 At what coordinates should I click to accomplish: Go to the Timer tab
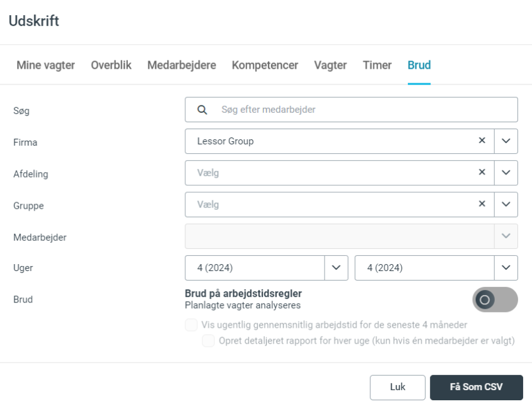point(377,65)
